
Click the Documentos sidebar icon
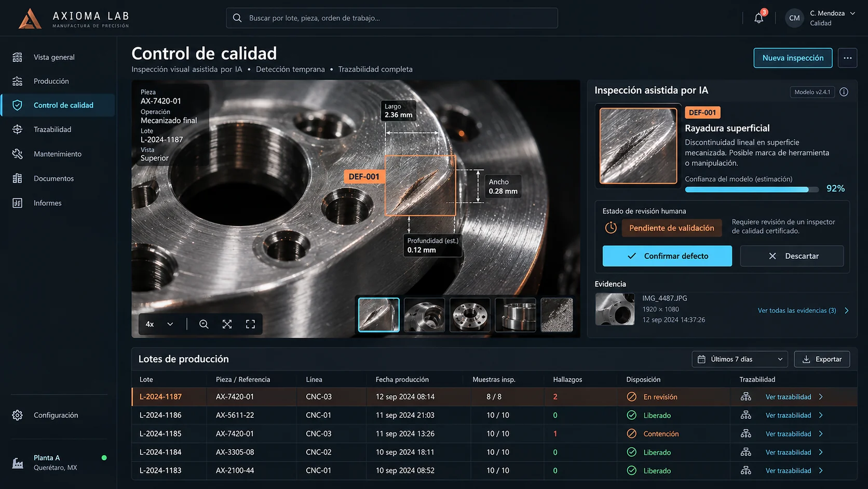point(18,178)
